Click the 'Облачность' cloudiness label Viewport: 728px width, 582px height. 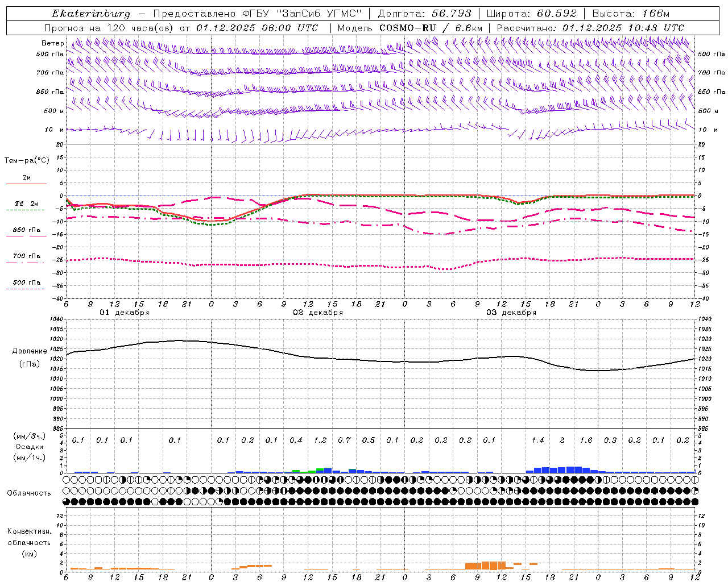coord(29,493)
